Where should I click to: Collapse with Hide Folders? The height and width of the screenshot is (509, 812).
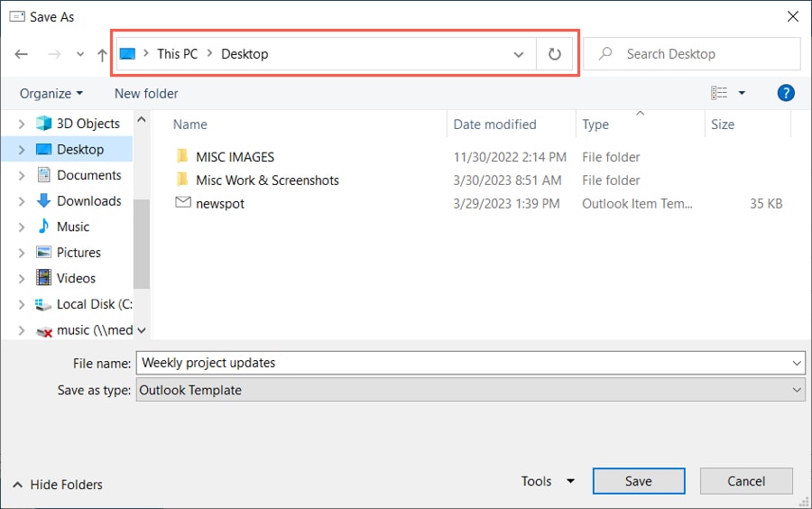(58, 485)
